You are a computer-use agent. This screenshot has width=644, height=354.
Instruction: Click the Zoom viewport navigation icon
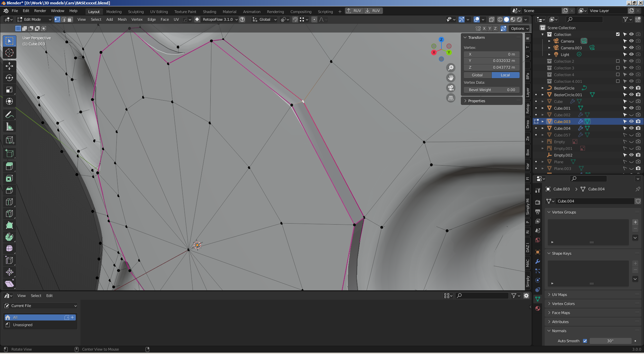pyautogui.click(x=451, y=68)
